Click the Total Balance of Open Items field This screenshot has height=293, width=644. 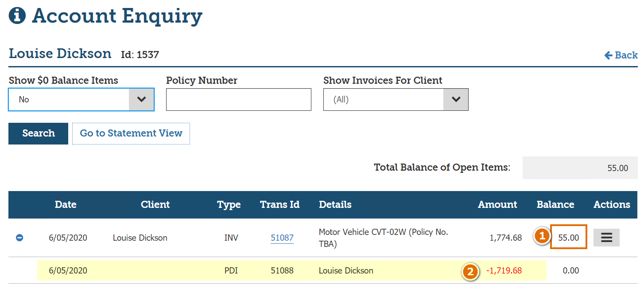coord(579,168)
